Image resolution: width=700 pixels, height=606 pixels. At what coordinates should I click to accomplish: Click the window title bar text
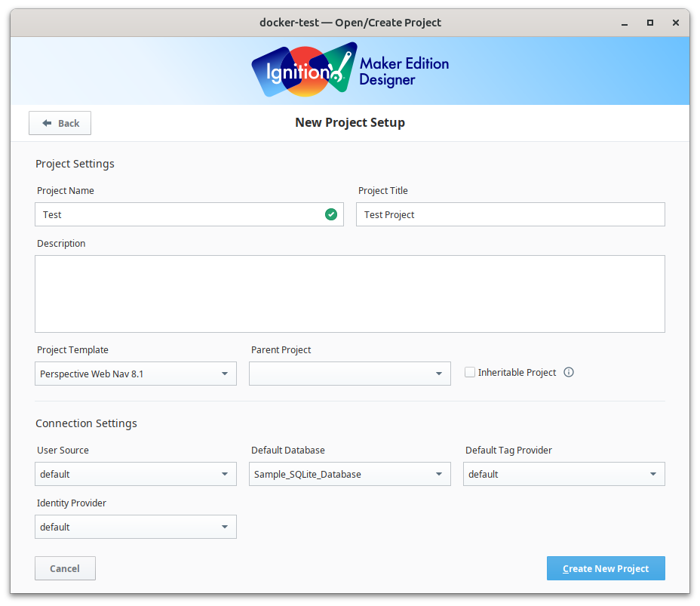point(350,23)
